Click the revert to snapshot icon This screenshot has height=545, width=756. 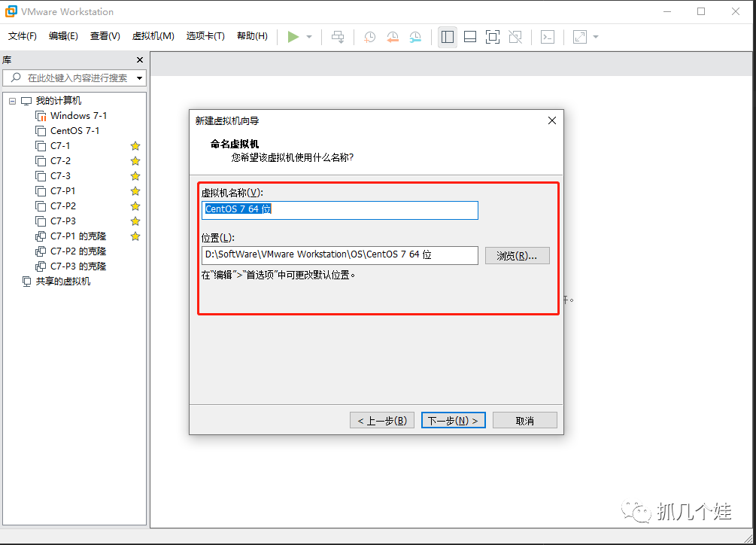point(393,37)
